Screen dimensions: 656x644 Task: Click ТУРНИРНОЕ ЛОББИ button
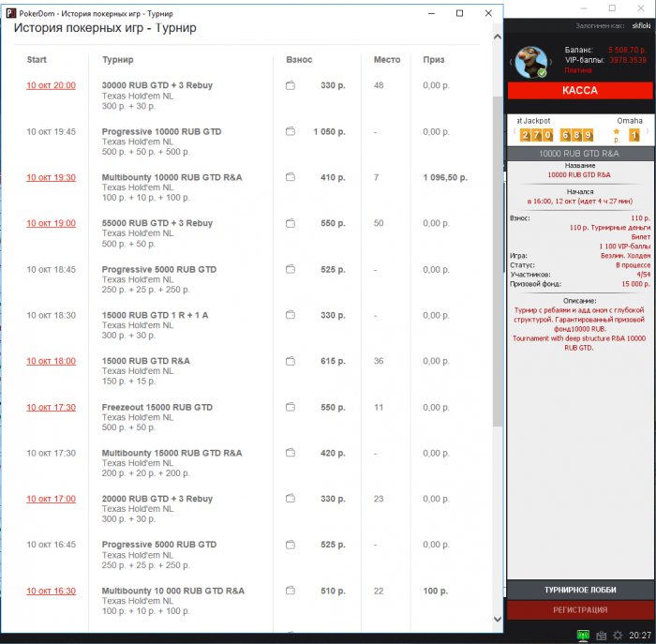[x=580, y=590]
